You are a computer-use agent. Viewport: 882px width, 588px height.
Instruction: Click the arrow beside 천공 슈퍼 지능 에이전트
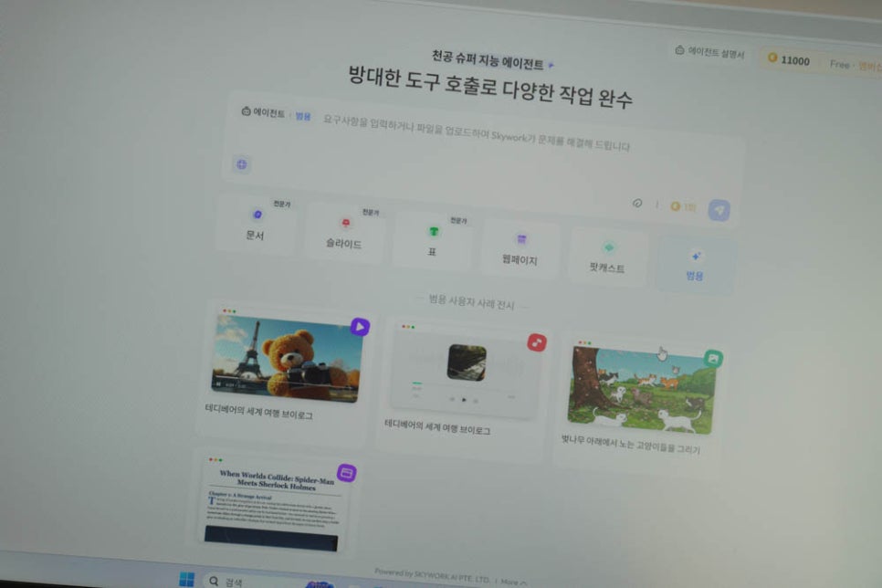[551, 66]
